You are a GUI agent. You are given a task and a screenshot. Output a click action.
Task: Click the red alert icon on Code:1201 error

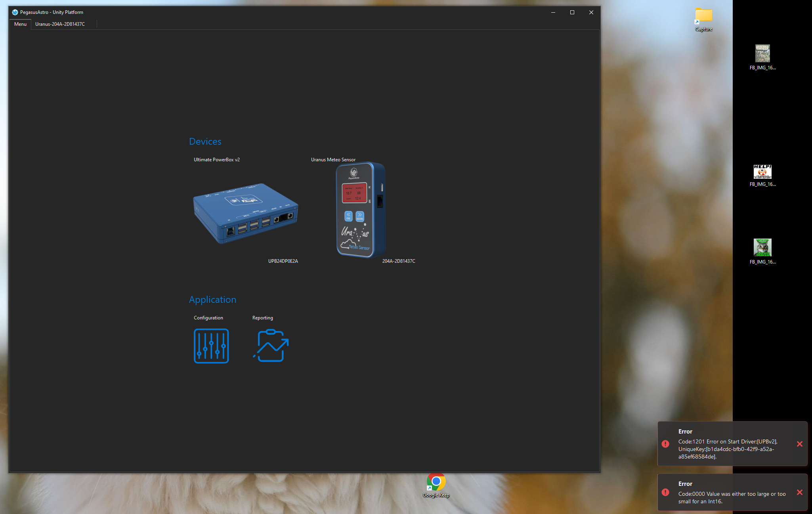665,444
